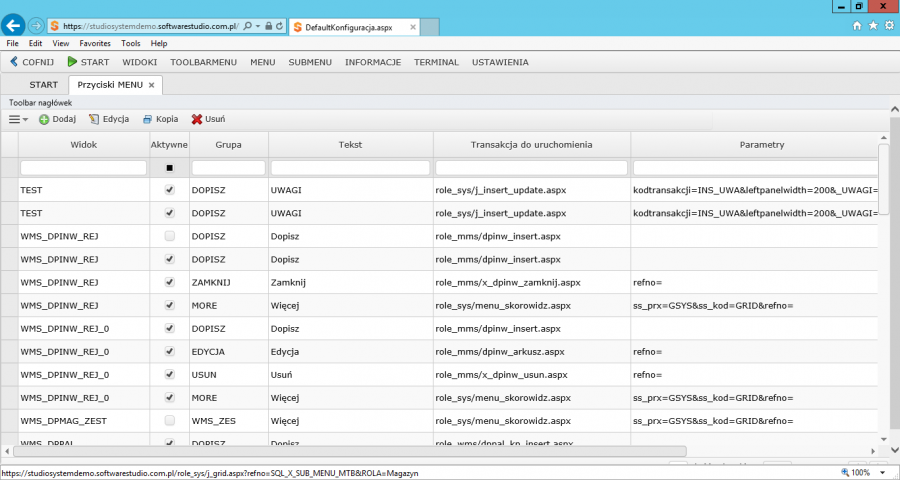Toggle Aktywne checkbox for WMS_DPINW_REJ_0 DOPISZ row

(169, 328)
